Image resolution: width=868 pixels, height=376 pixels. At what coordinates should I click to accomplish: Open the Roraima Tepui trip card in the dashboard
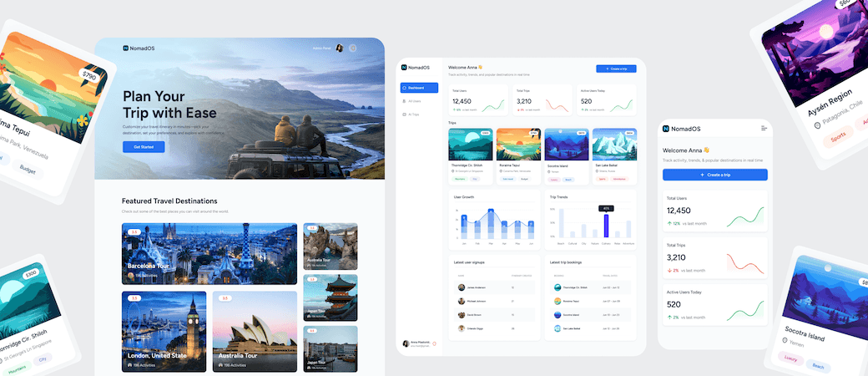pyautogui.click(x=518, y=156)
